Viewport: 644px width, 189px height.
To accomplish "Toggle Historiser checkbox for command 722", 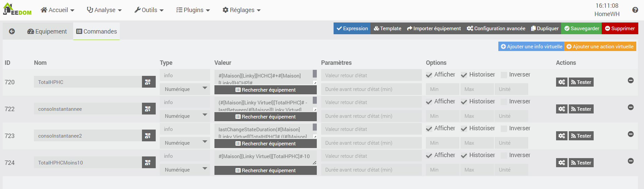I will tap(464, 102).
